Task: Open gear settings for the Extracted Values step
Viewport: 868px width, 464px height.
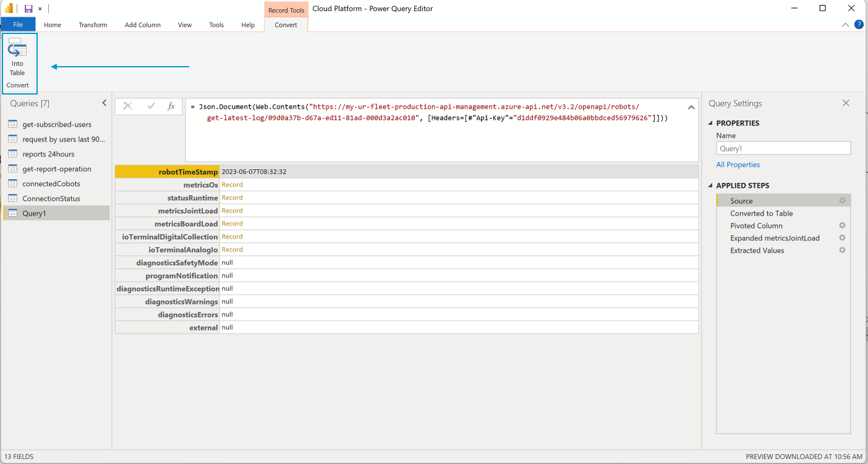Action: pos(842,250)
